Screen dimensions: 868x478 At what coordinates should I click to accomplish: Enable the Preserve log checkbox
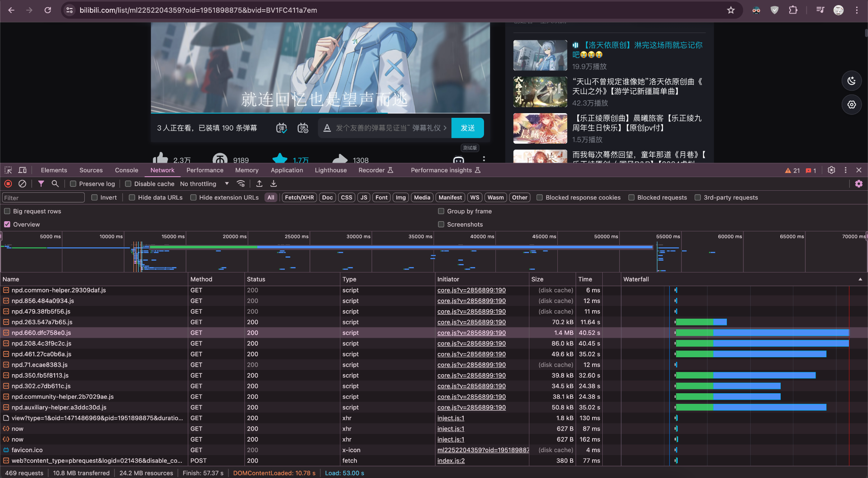72,183
